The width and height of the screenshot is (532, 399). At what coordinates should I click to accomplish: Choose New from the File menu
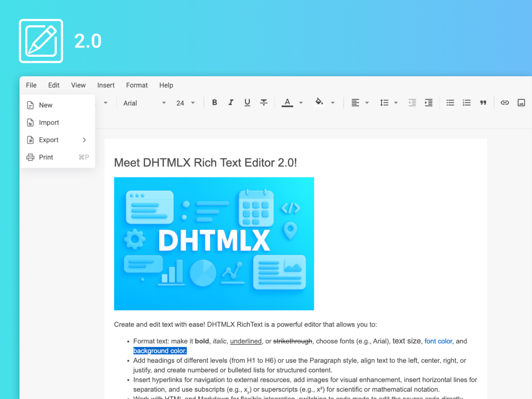pyautogui.click(x=58, y=105)
